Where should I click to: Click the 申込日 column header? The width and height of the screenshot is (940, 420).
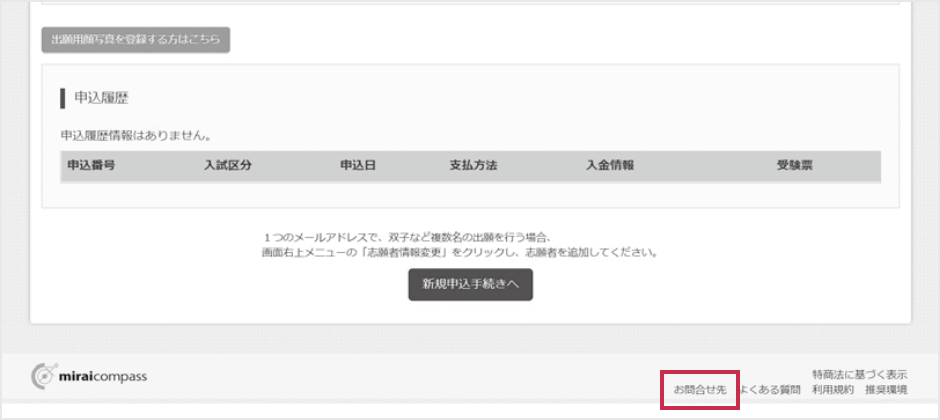358,166
